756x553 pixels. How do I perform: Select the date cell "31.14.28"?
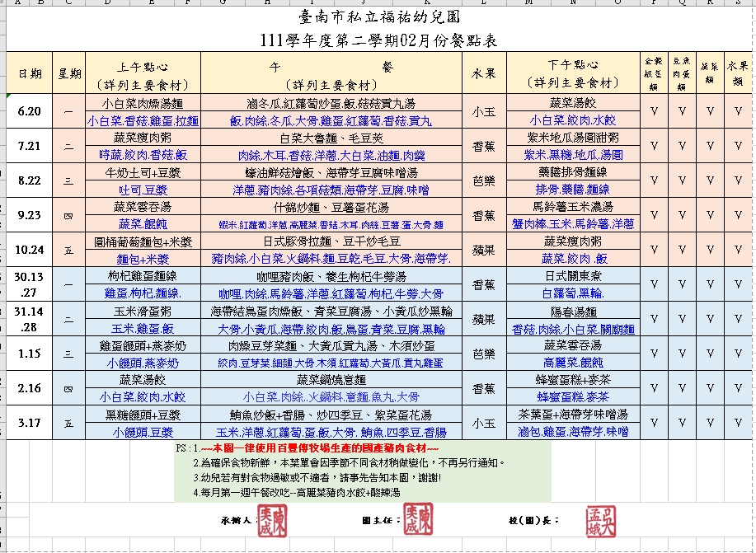click(30, 319)
